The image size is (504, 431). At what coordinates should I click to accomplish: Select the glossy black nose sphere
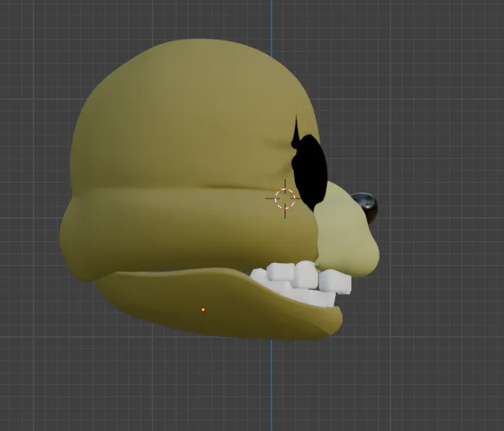pos(366,207)
